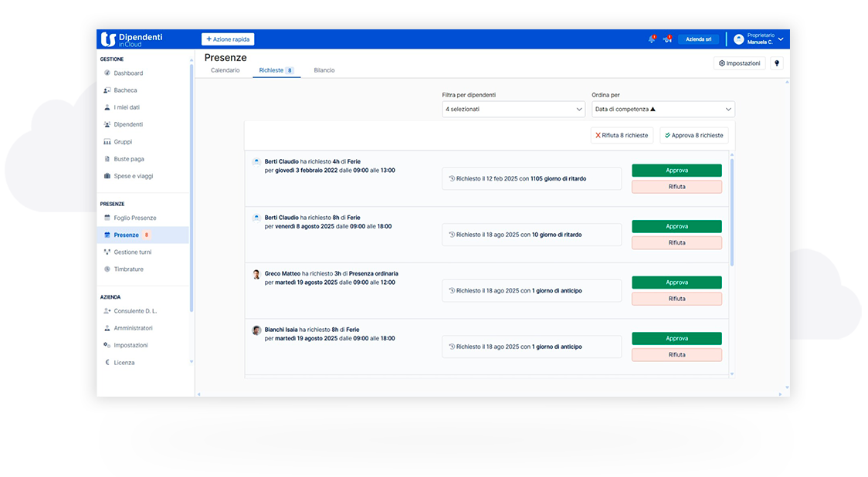Screen dimensions: 868x477
Task: Click the Gruppi sidebar icon
Action: [x=107, y=142]
